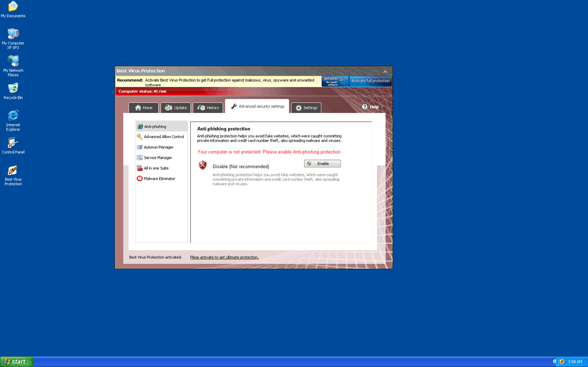Click the genuine Microsoft software badge
The image size is (588, 367).
coord(335,81)
